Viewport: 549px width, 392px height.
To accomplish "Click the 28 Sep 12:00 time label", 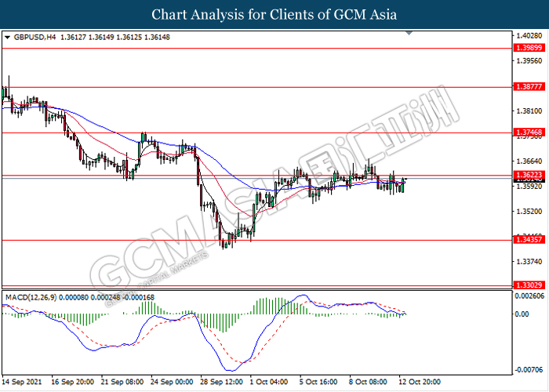I will click(x=222, y=382).
